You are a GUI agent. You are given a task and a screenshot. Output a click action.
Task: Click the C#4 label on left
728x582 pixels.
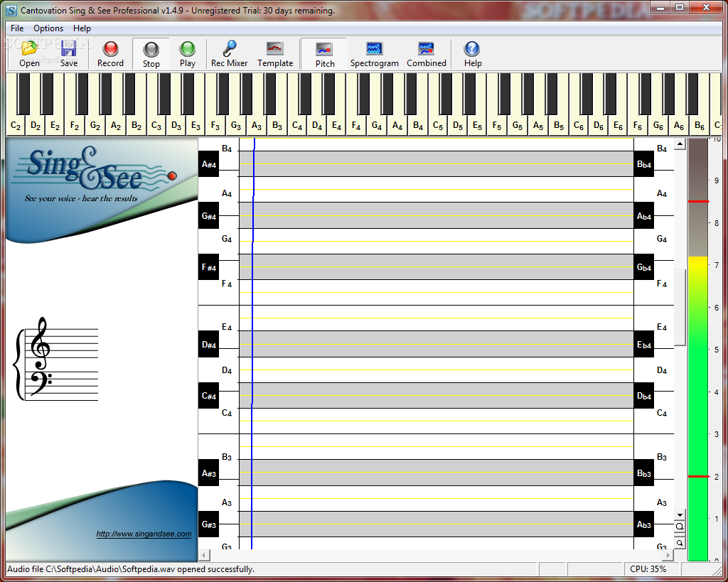point(208,396)
